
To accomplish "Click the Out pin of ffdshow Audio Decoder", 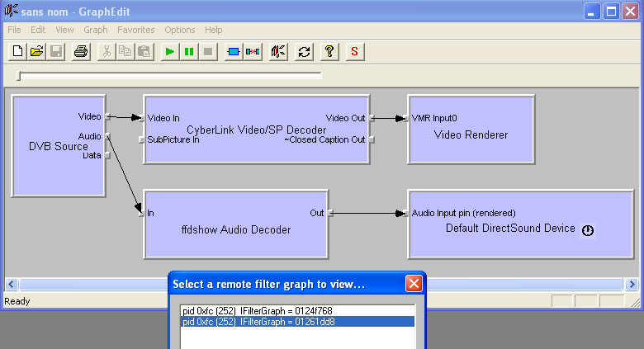I will click(330, 213).
